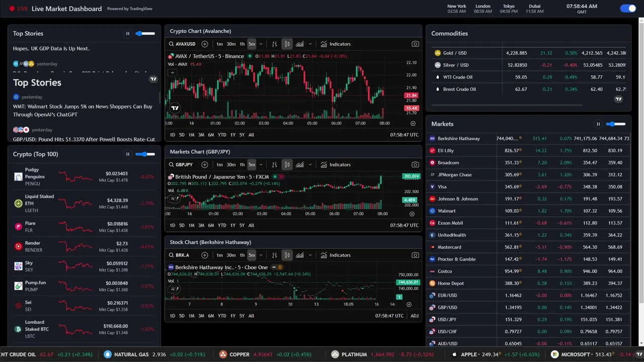Take a snapshot of the Avalanche chart
Screen dimensions: 644x362
tap(415, 44)
